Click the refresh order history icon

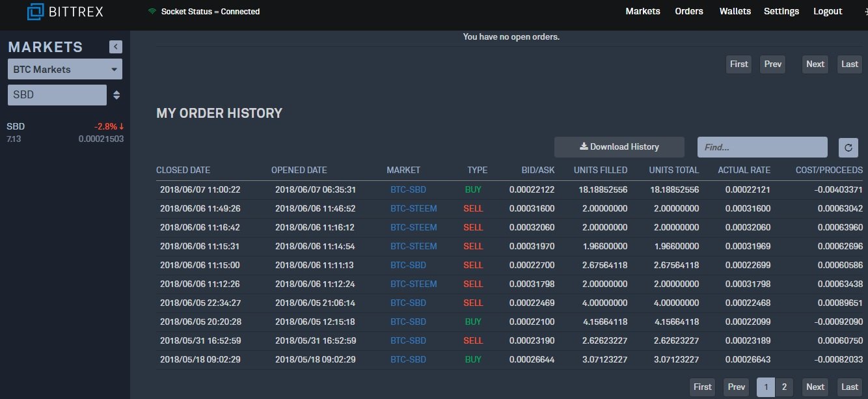pos(848,147)
